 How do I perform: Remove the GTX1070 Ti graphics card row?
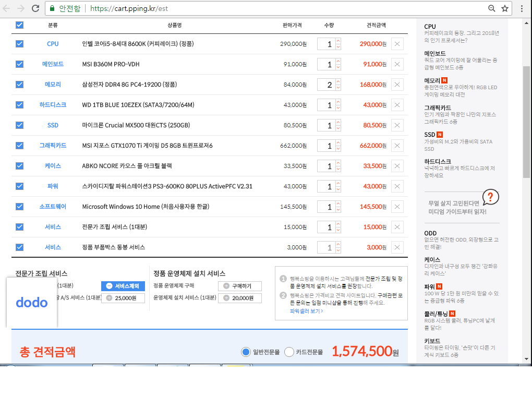click(397, 146)
